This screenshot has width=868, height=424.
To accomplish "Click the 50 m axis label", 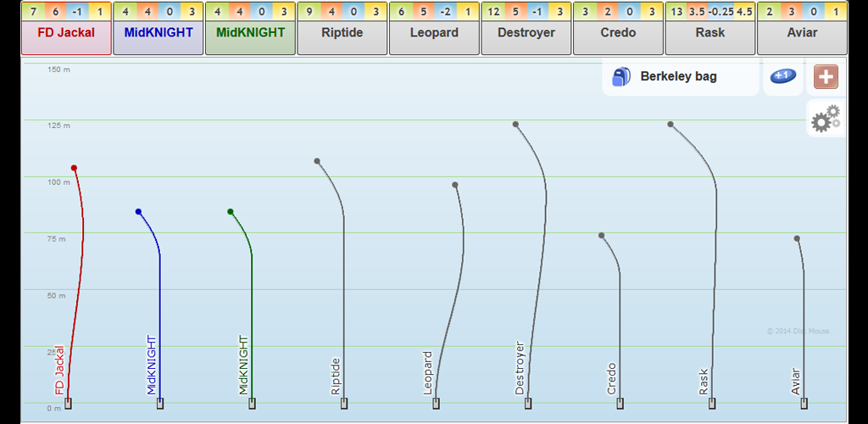I will 56,296.
